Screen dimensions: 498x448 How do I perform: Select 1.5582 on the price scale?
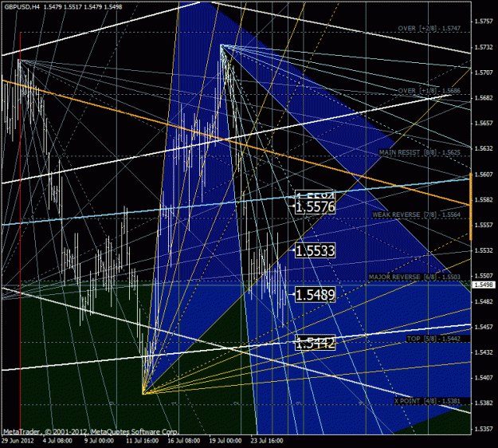pos(484,200)
